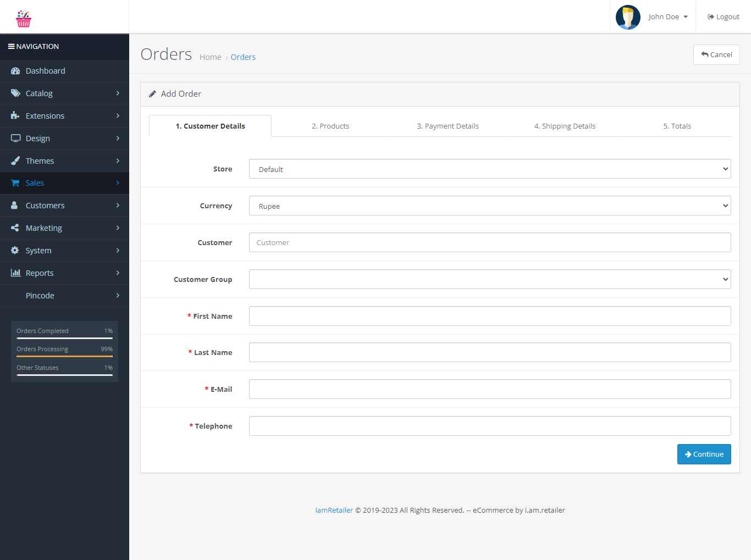Switch to the 3. Payment Details tab
The height and width of the screenshot is (560, 751).
[x=448, y=126]
